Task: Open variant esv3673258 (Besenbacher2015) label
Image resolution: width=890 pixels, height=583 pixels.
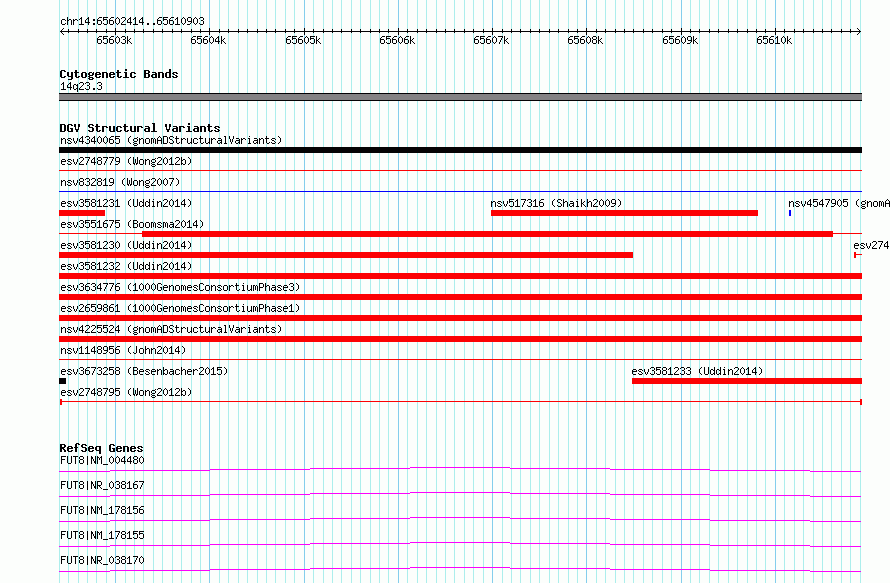Action: 144,371
